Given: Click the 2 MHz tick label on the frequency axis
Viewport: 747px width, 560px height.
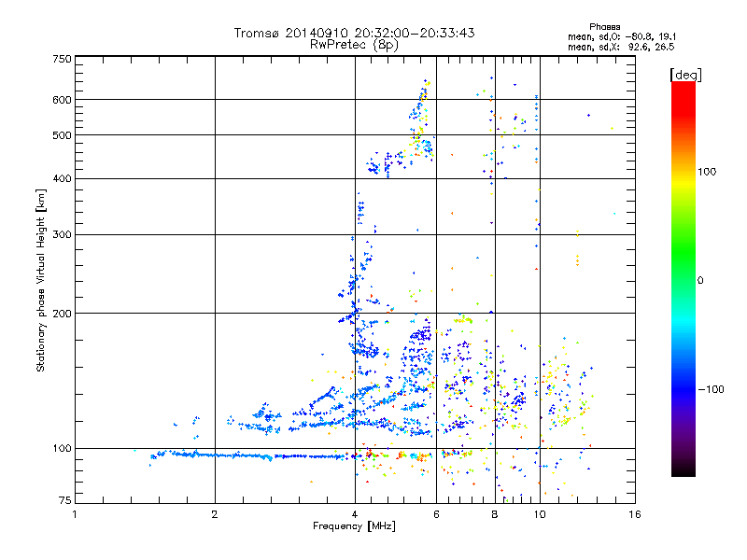Looking at the screenshot, I should 215,514.
